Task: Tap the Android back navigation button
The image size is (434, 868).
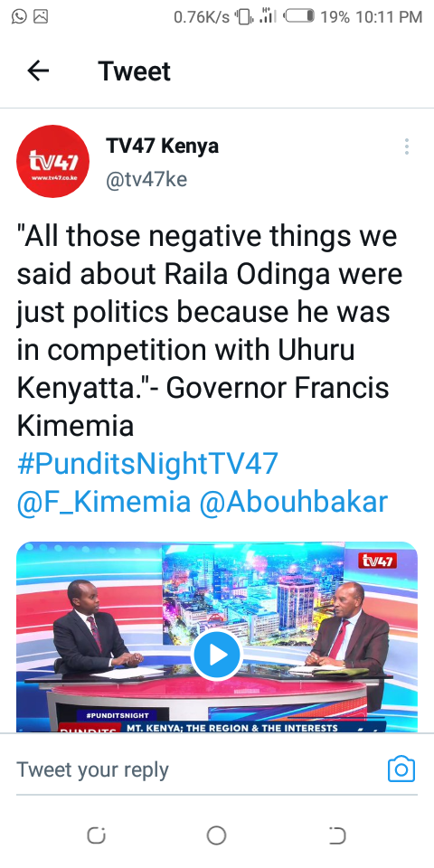Action: click(337, 835)
